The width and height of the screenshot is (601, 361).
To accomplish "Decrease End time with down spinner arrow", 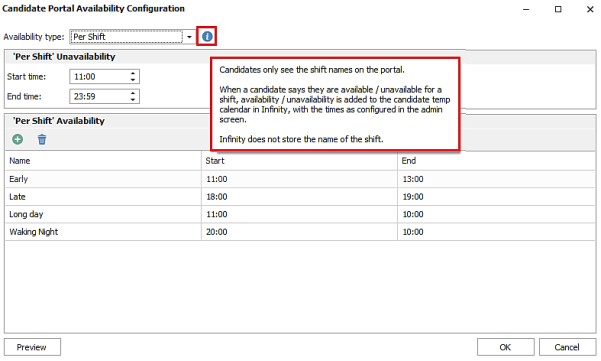I will pyautogui.click(x=133, y=100).
